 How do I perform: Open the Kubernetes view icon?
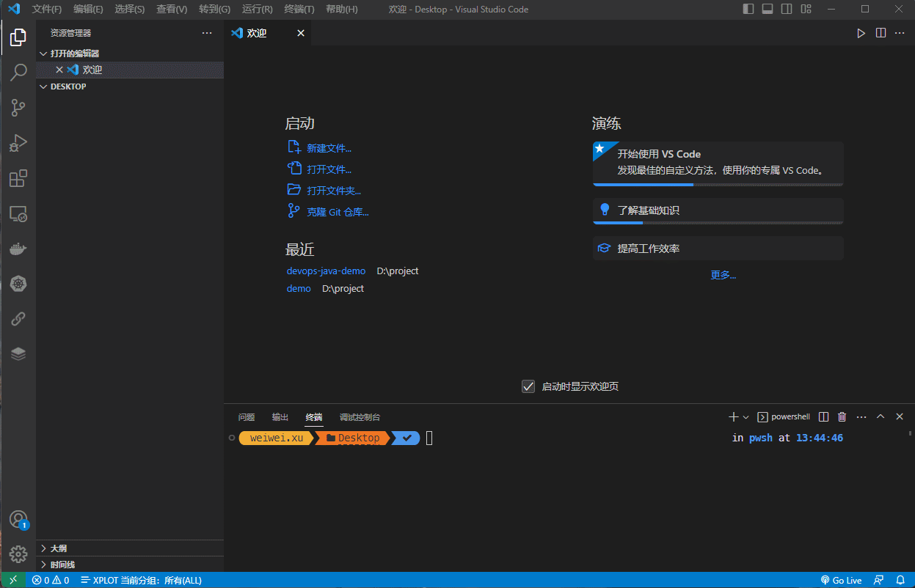pos(18,284)
